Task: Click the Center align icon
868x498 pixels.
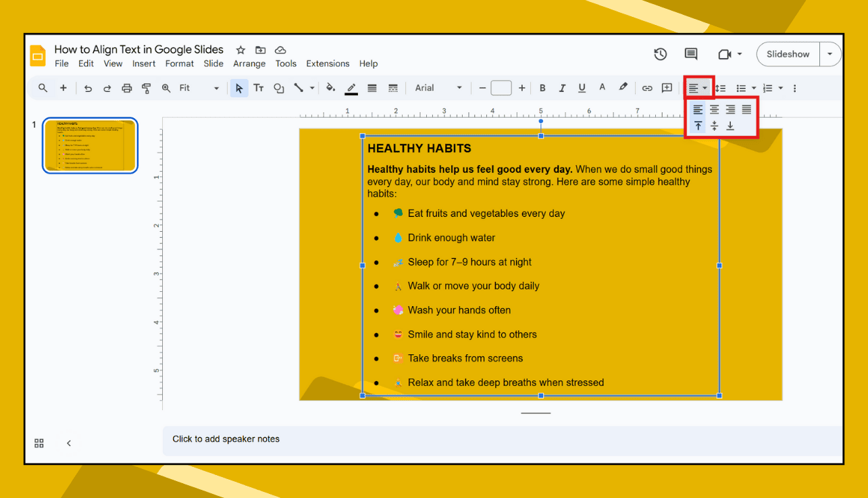Action: tap(714, 109)
